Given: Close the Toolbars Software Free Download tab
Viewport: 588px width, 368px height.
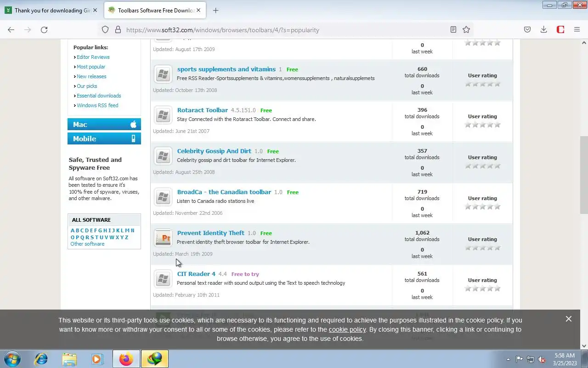Looking at the screenshot, I should (199, 10).
